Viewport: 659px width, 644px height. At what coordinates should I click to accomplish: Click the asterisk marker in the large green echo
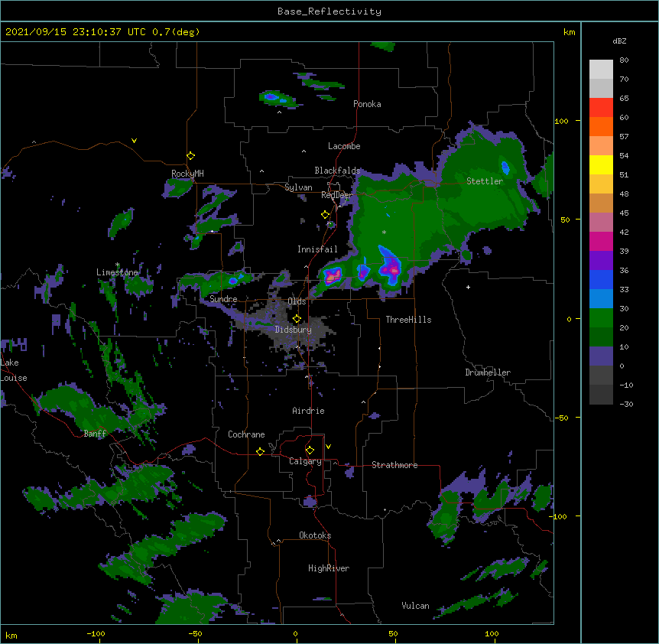[x=384, y=232]
